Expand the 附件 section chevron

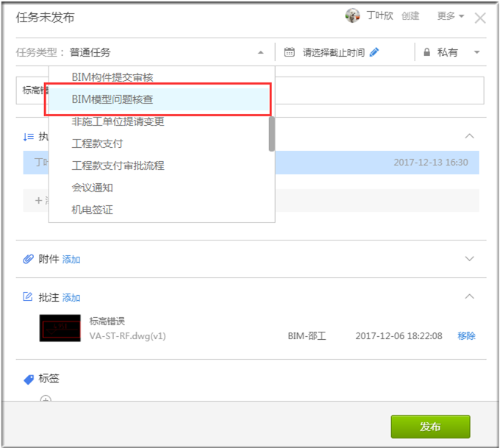click(x=470, y=259)
